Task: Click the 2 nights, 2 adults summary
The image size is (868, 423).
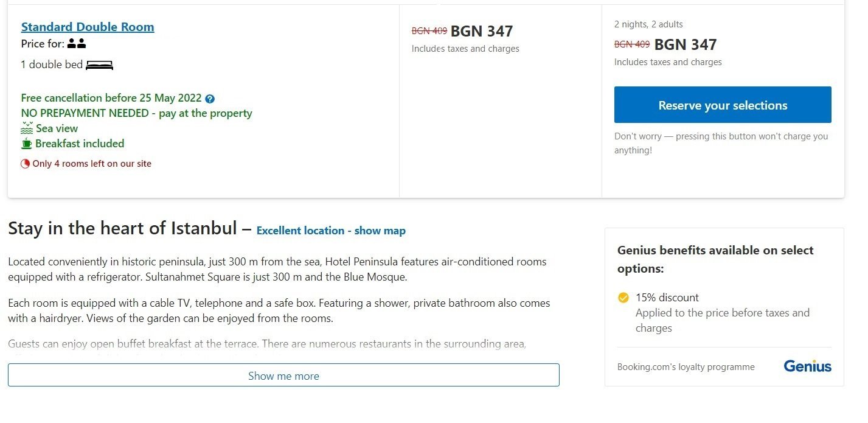Action: (x=648, y=24)
